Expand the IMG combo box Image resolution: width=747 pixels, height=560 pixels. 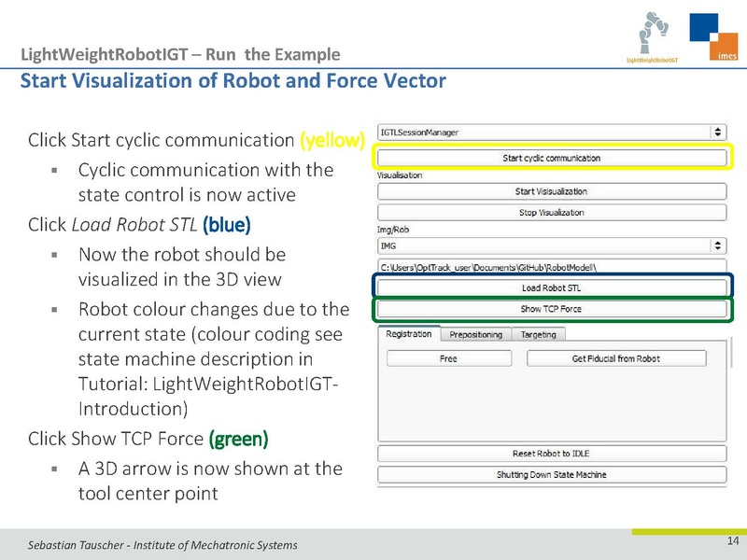(x=551, y=245)
